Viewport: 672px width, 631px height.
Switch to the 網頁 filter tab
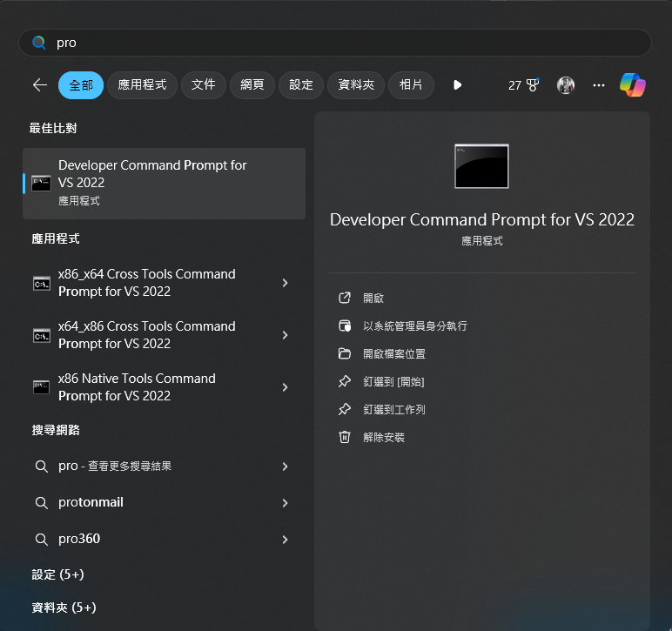[x=252, y=85]
